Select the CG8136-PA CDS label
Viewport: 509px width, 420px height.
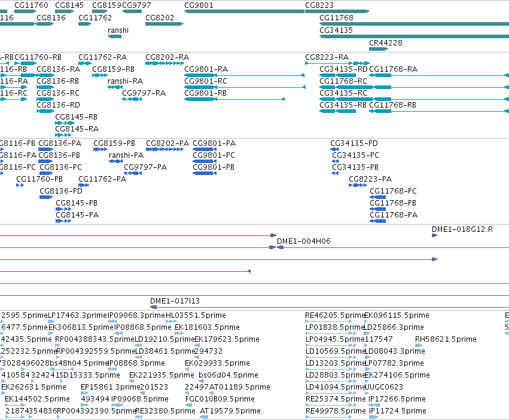click(60, 143)
